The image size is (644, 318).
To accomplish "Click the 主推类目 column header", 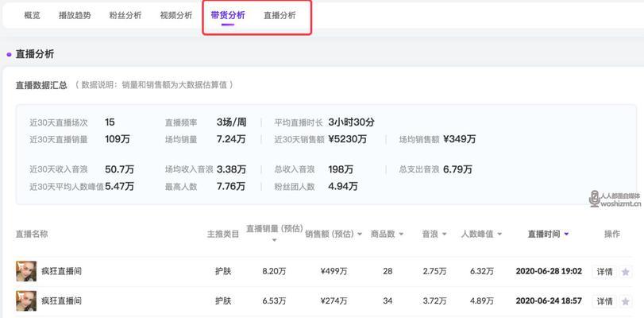I will [223, 234].
